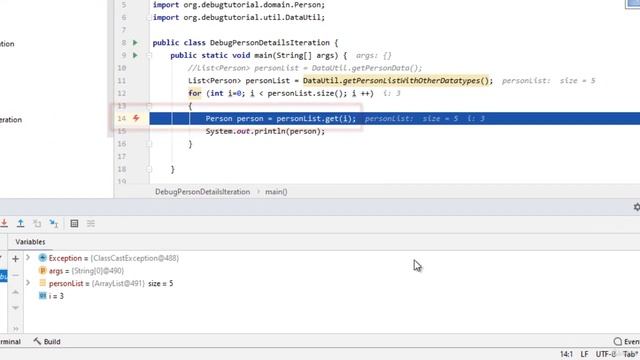
Task: Click 'import org.debugtutorial.util.DataUtil;' line
Action: coord(239,18)
